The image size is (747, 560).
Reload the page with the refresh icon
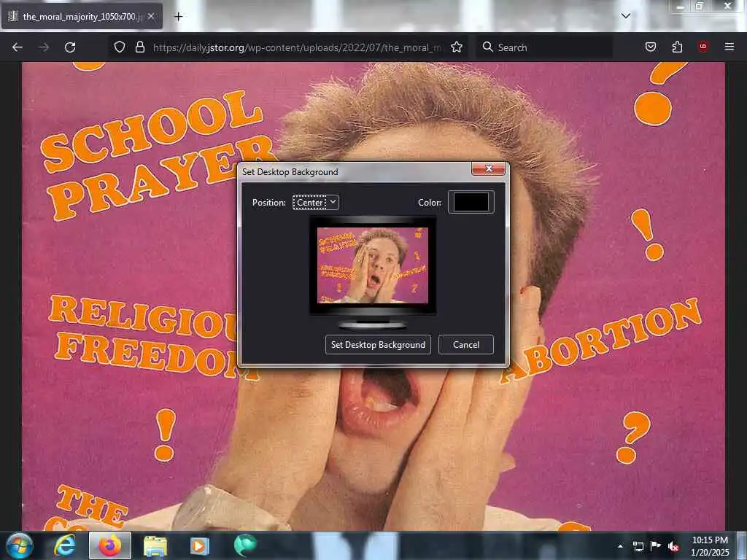(70, 47)
